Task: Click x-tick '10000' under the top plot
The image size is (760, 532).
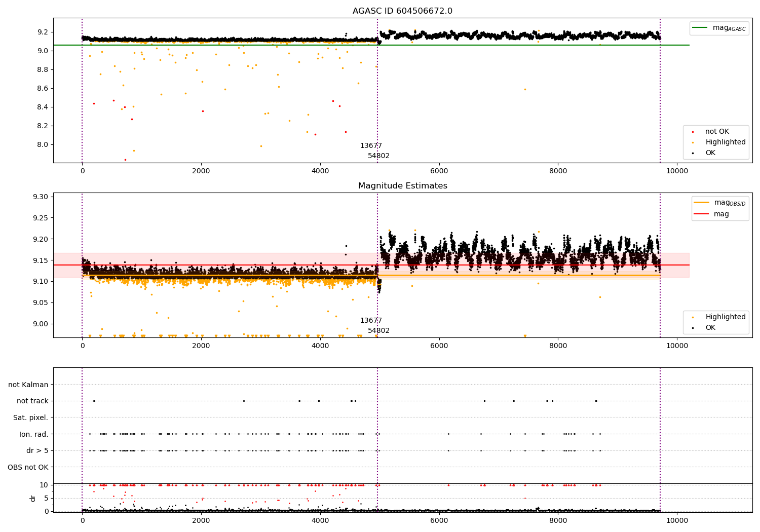Action: coord(677,171)
